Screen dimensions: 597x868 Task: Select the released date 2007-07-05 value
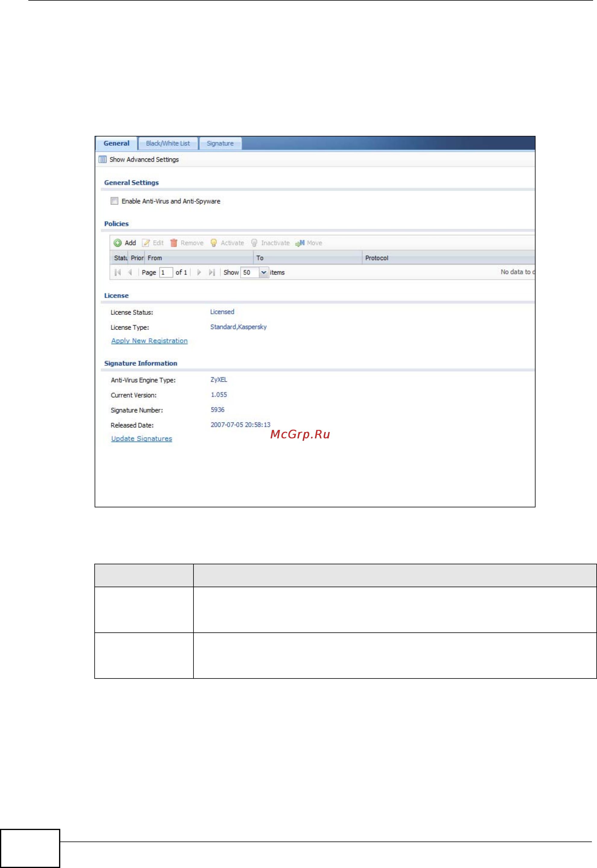click(240, 425)
